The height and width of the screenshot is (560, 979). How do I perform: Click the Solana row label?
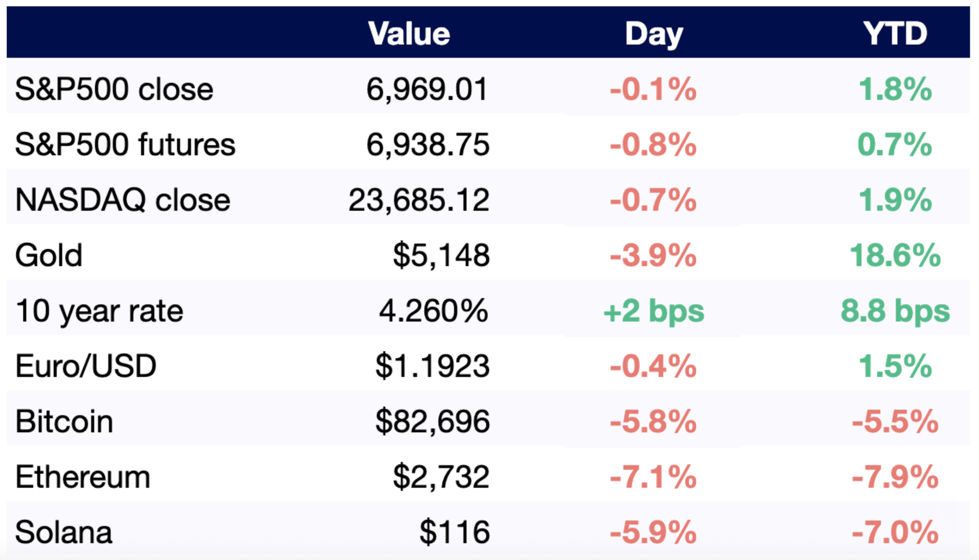click(x=64, y=532)
